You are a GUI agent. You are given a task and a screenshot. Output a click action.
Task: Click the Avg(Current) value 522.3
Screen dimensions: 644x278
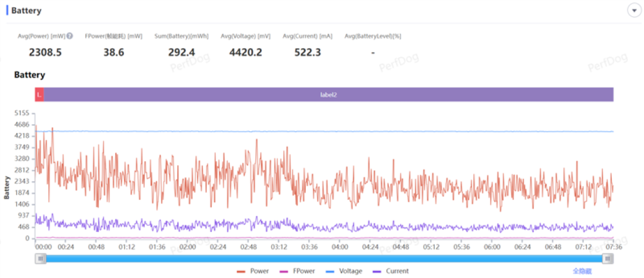pyautogui.click(x=308, y=52)
